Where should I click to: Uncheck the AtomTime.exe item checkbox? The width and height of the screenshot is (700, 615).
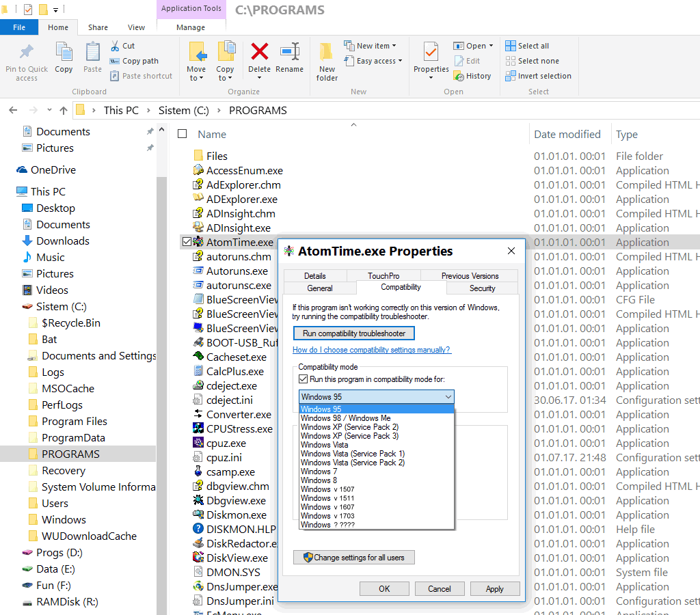click(187, 242)
